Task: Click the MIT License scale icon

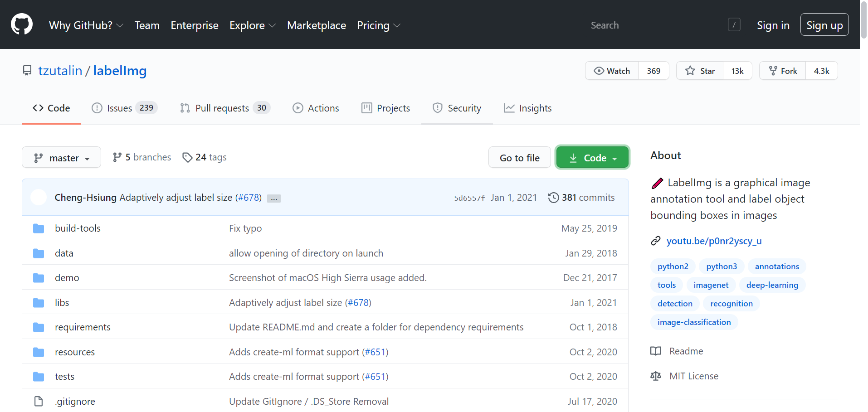Action: [x=656, y=376]
